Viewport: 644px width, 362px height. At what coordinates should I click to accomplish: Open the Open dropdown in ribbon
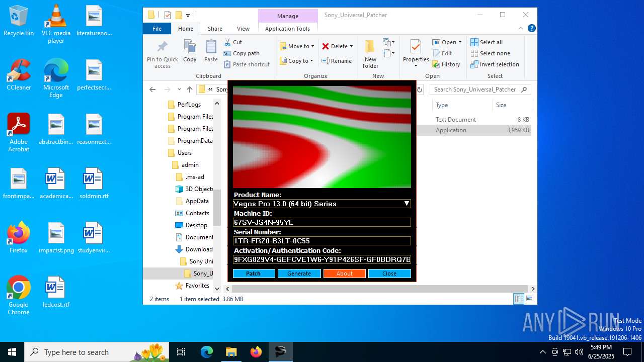coord(447,42)
